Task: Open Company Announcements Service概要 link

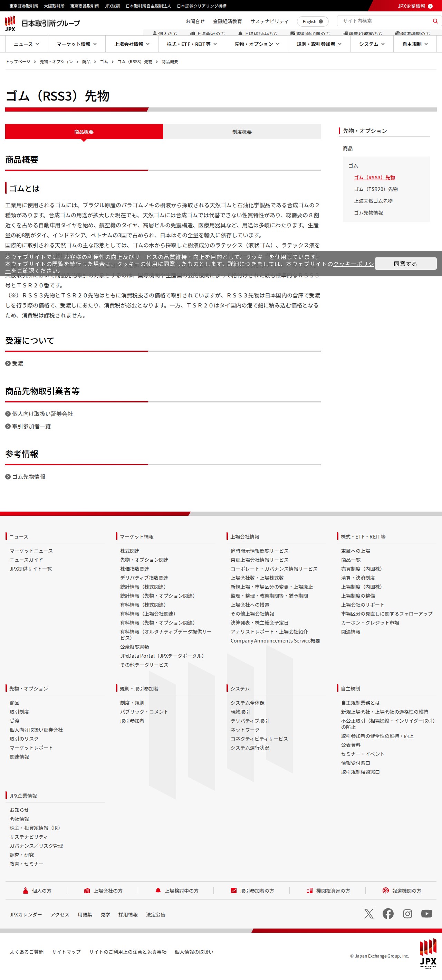Action: (276, 641)
